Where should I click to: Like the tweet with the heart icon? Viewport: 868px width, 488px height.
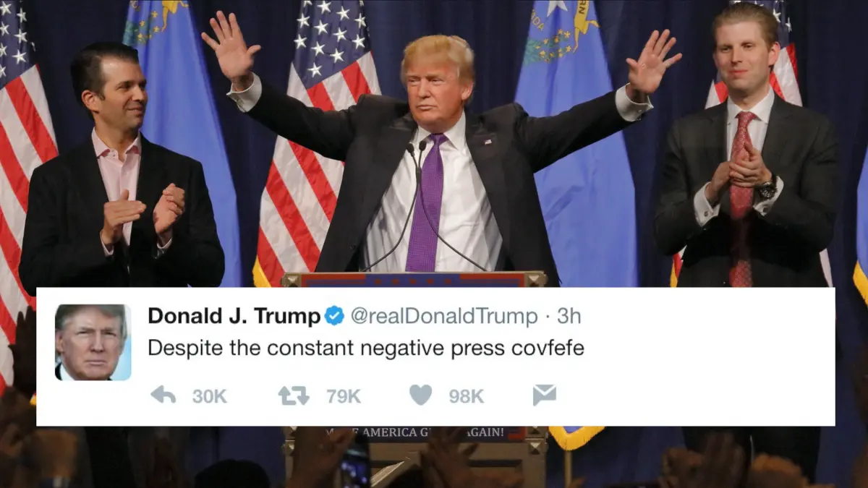(420, 395)
